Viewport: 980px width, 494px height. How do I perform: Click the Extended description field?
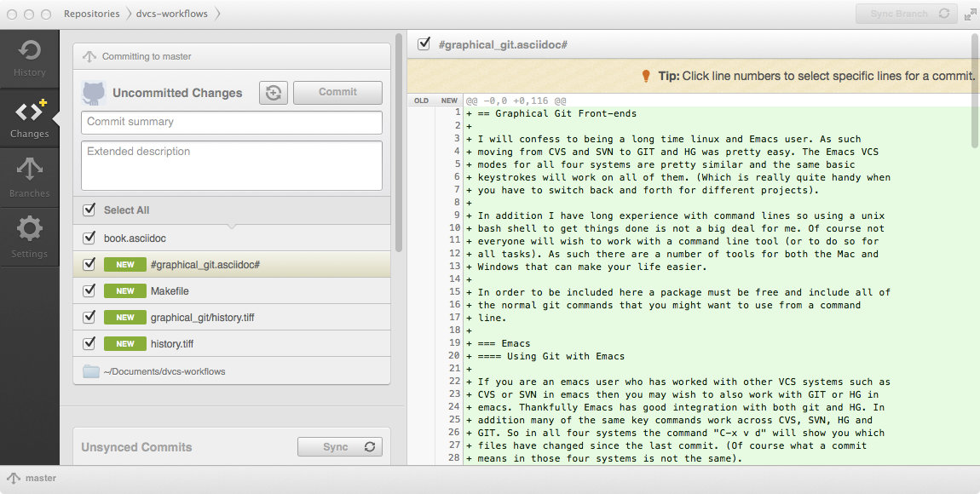point(231,165)
